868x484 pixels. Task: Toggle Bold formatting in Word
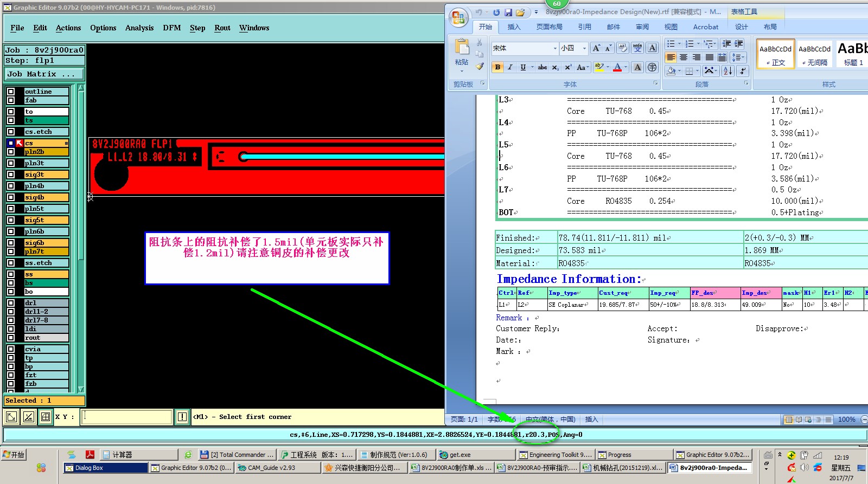[x=497, y=67]
